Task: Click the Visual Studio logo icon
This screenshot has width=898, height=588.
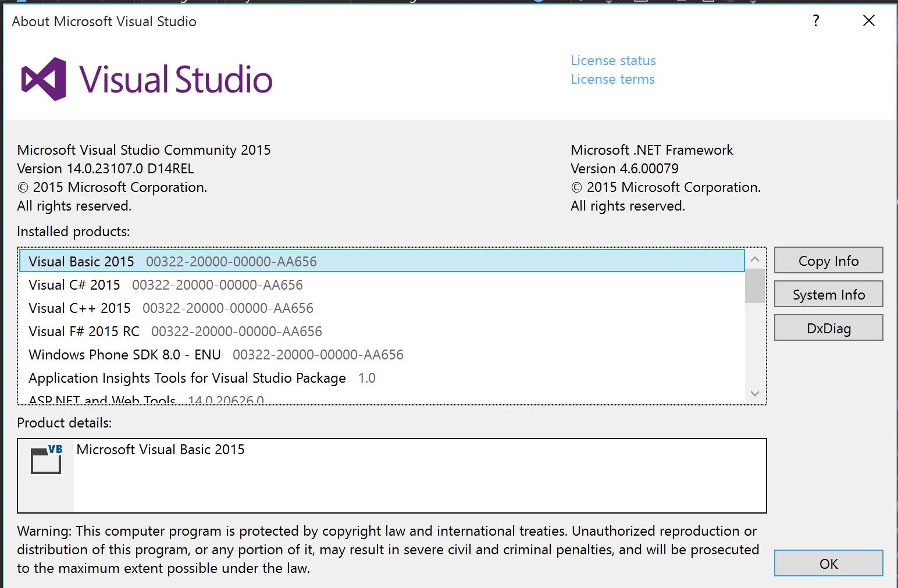Action: pos(44,79)
